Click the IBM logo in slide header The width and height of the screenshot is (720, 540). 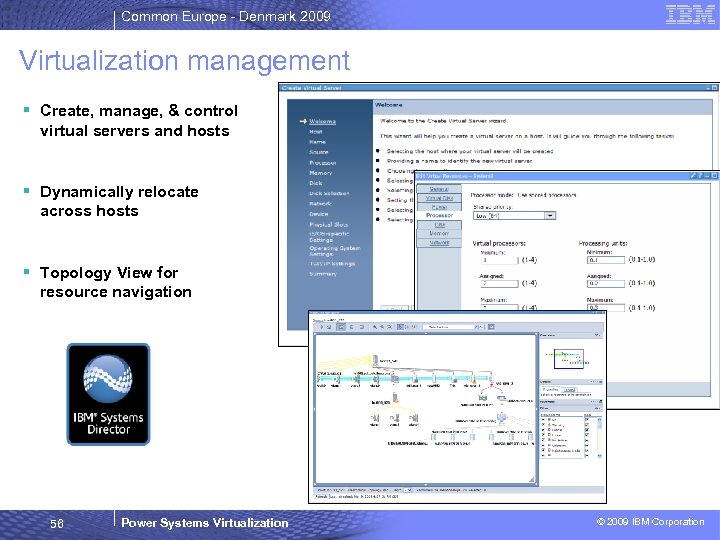pyautogui.click(x=690, y=14)
